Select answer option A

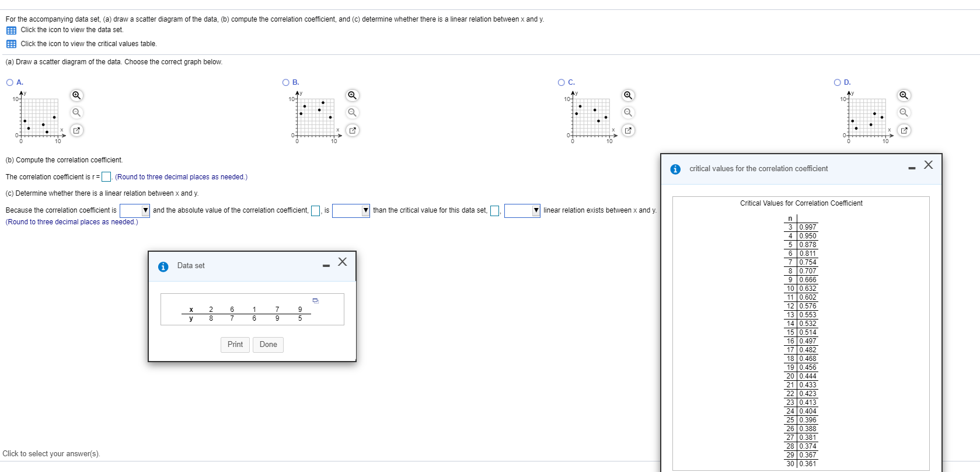10,82
